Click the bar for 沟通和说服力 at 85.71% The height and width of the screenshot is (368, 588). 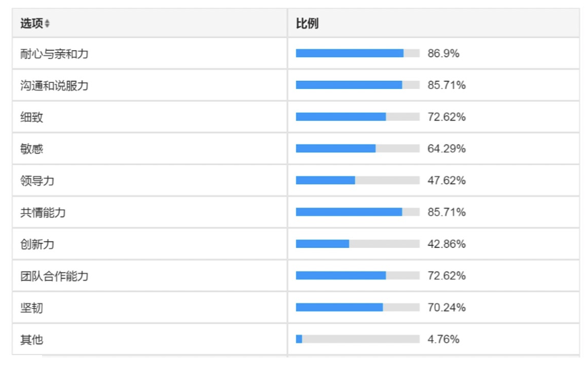pos(357,85)
